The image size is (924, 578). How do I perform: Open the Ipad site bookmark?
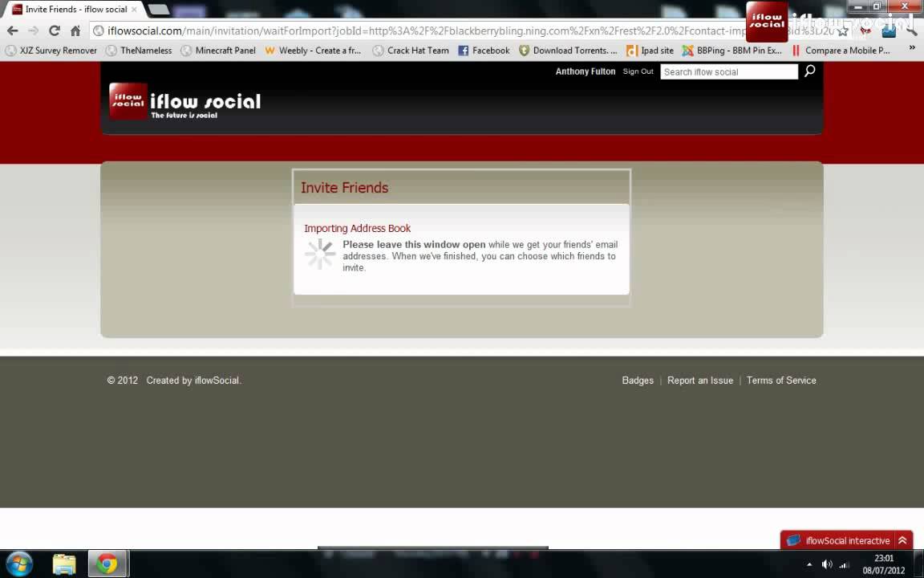(650, 51)
